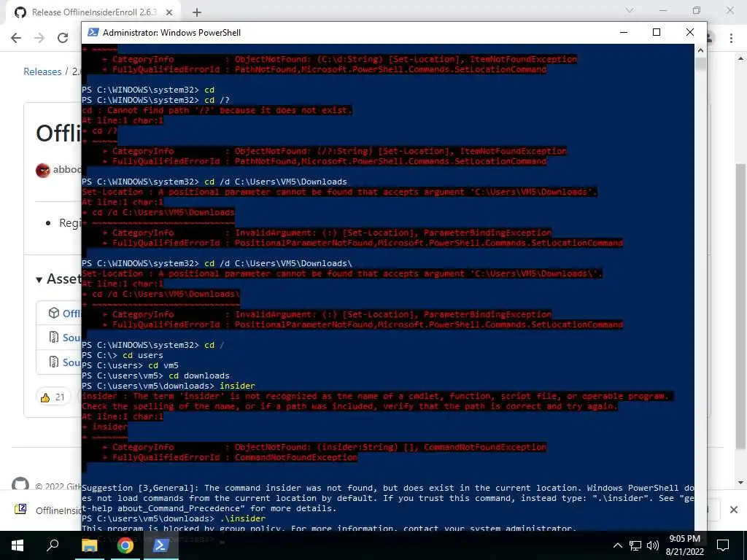Click the PowerShell taskbar icon
747x560 pixels.
pos(160,545)
